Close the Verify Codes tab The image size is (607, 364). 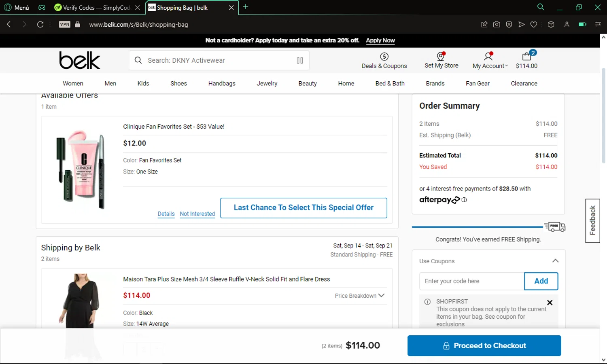(138, 7)
